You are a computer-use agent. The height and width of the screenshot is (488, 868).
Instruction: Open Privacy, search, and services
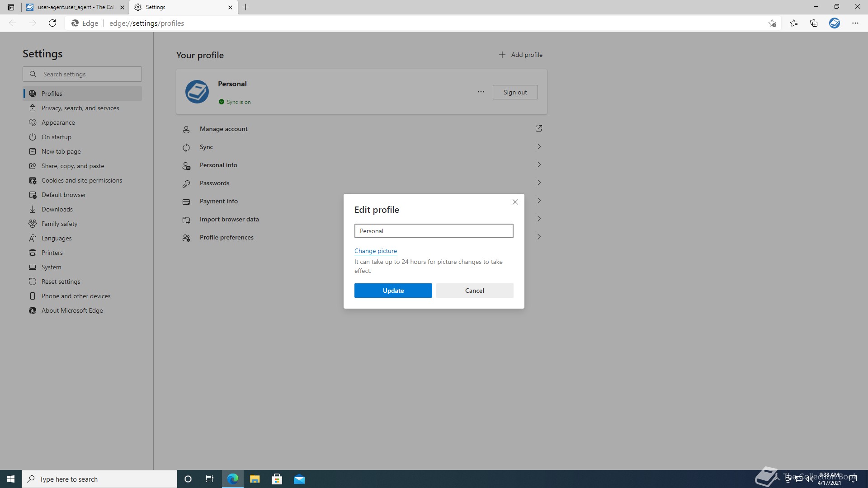80,108
